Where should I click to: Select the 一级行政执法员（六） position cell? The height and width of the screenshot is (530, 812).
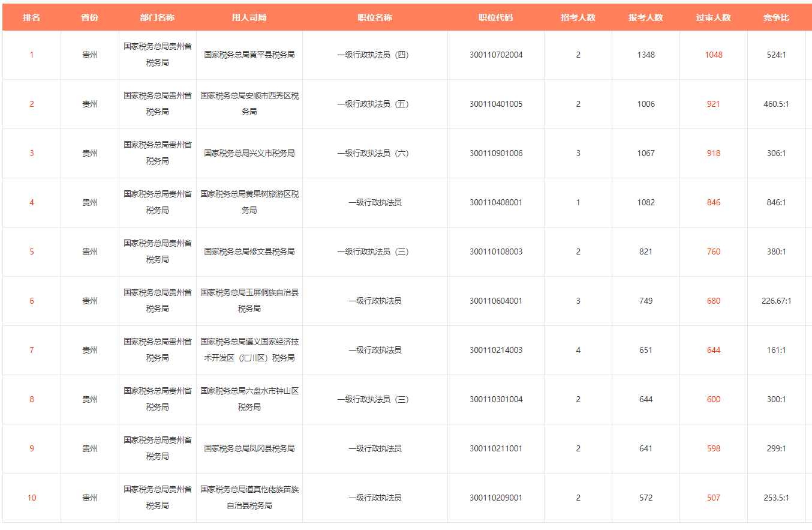click(375, 153)
